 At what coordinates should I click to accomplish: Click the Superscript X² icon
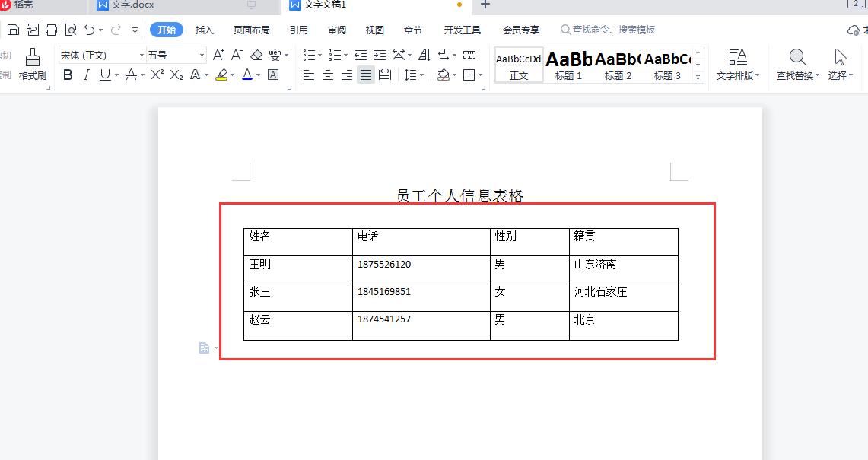tap(157, 75)
